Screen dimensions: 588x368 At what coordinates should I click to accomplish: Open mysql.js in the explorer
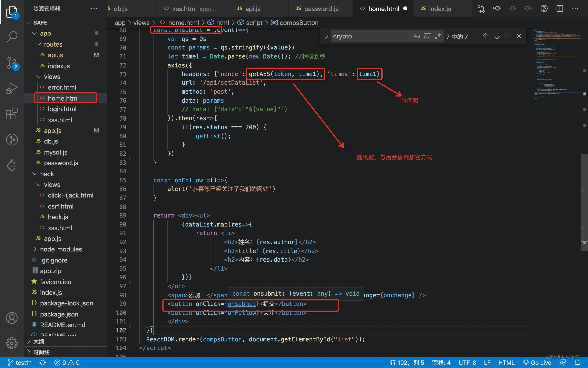(65, 152)
